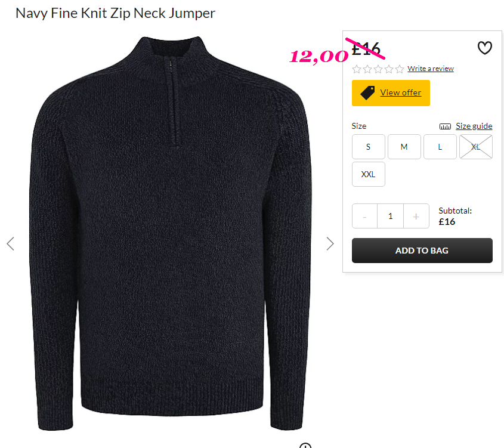This screenshot has height=448, width=504.
Task: Click the zoom icon below the jumper image
Action: point(305,446)
